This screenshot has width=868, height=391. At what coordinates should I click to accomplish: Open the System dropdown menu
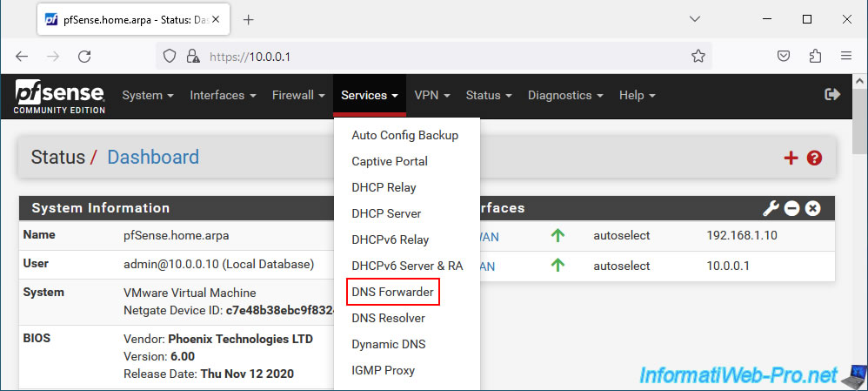[148, 96]
